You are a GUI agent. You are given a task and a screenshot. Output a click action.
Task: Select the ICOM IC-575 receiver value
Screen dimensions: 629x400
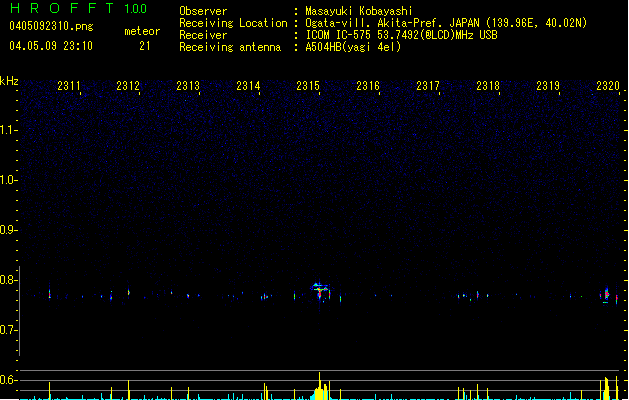(401, 35)
